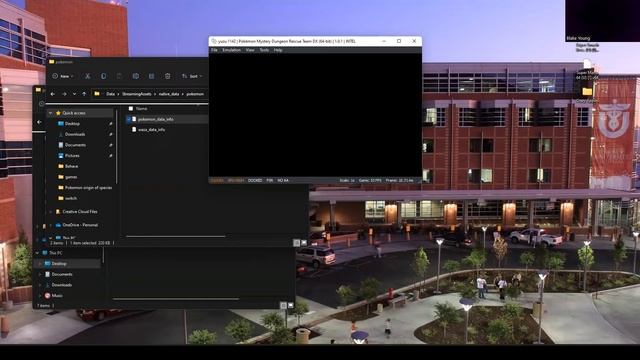Go up one folder level in Explorer
The image size is (640, 360).
(x=84, y=94)
